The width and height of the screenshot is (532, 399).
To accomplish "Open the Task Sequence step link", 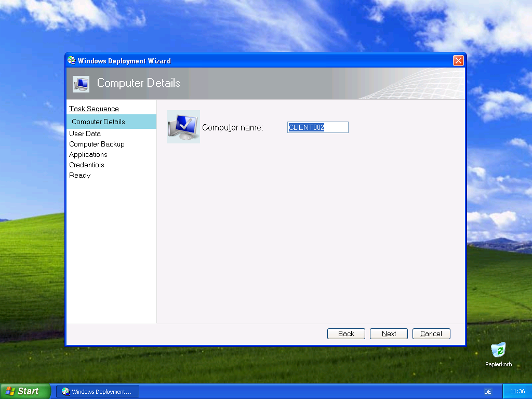I will pyautogui.click(x=94, y=109).
